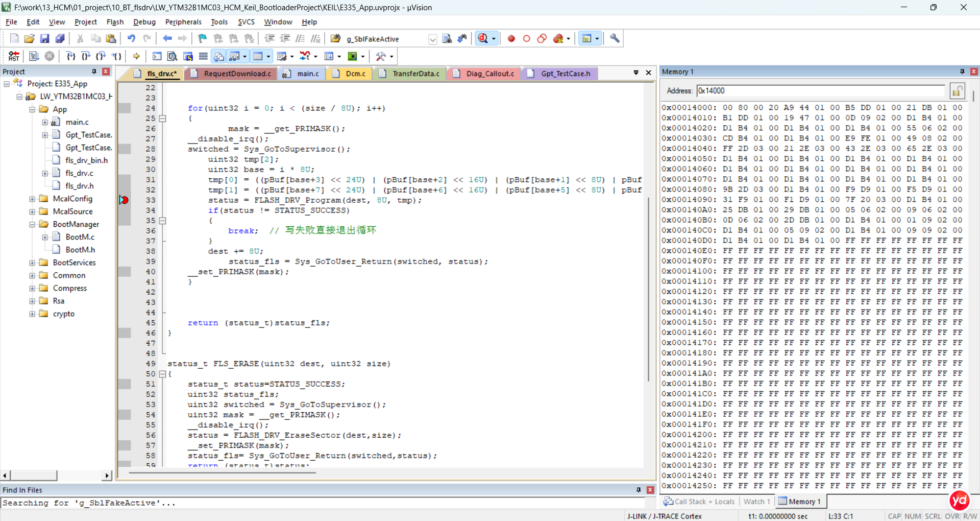Select BootM.c in the project tree

click(x=80, y=237)
